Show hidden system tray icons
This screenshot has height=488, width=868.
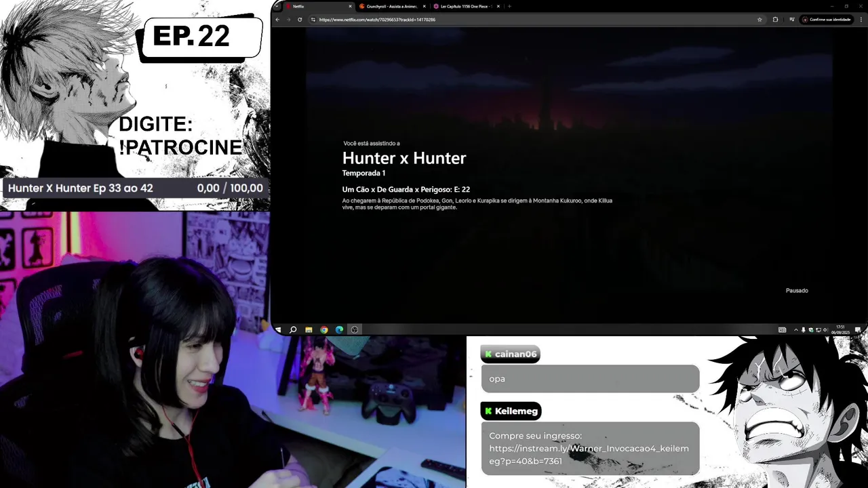[795, 330]
